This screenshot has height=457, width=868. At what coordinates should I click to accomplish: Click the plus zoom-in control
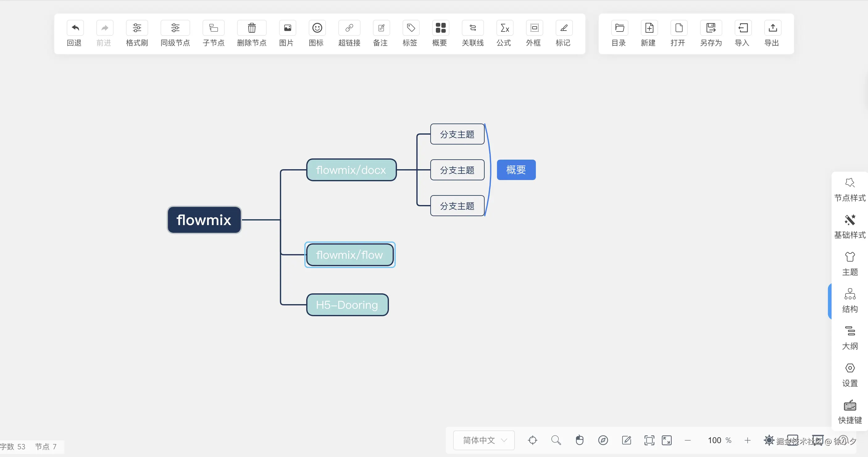(x=747, y=440)
